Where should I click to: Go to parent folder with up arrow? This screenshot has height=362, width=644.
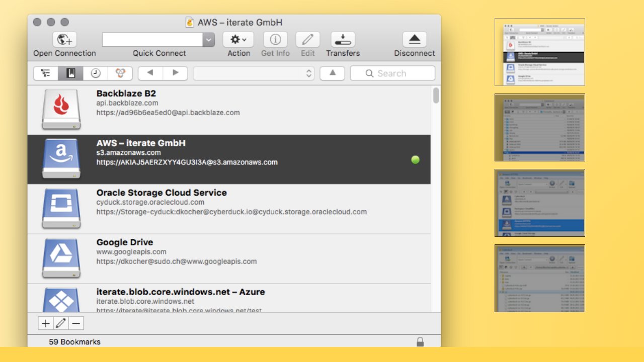point(332,73)
